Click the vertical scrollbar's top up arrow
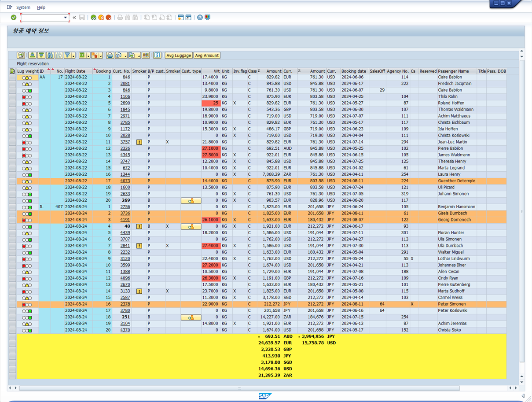532x402 pixels. coord(522,52)
